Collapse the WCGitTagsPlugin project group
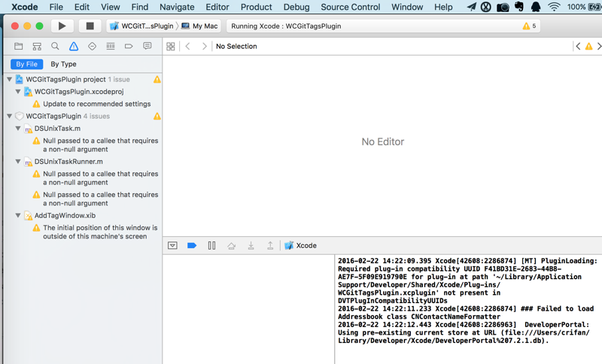This screenshot has height=364, width=602. (x=10, y=80)
